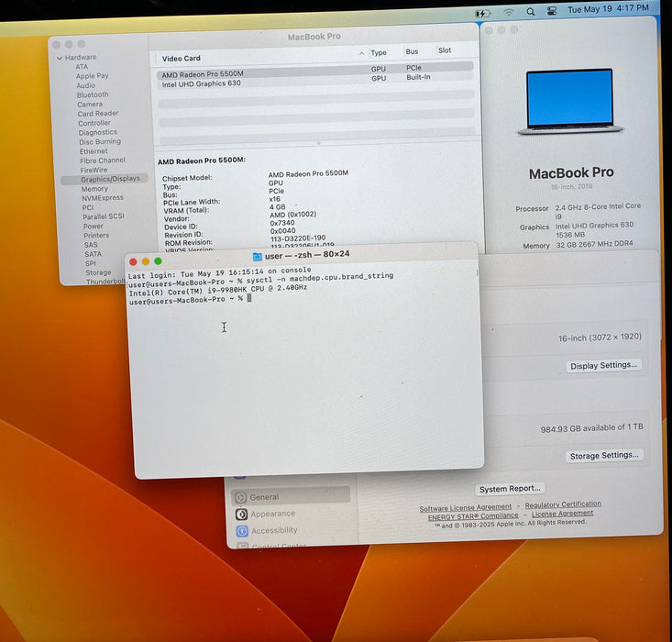Select Storage in hardware sidebar

98,272
